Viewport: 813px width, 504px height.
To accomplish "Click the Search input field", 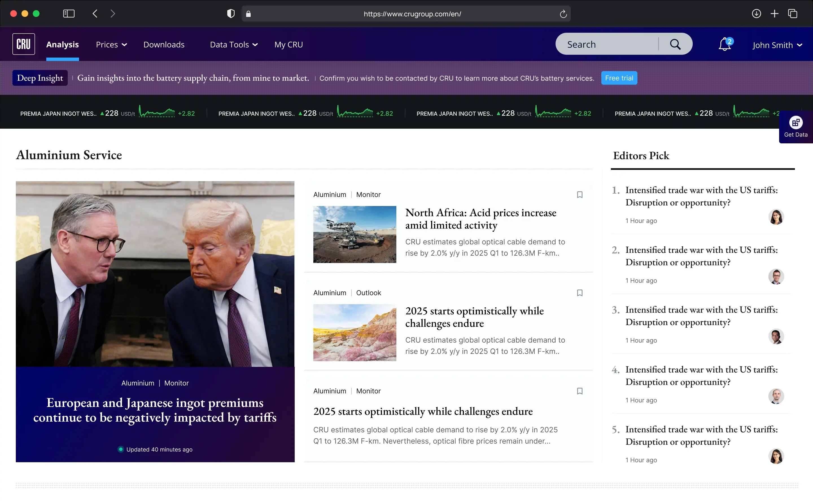I will tap(607, 44).
